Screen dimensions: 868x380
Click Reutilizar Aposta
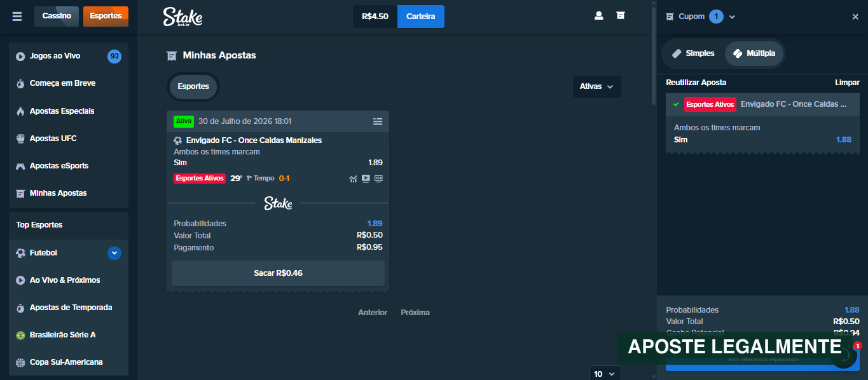(696, 83)
